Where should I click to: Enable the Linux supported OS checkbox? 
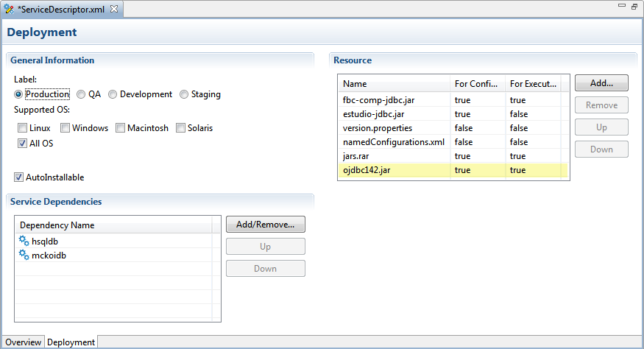point(23,128)
